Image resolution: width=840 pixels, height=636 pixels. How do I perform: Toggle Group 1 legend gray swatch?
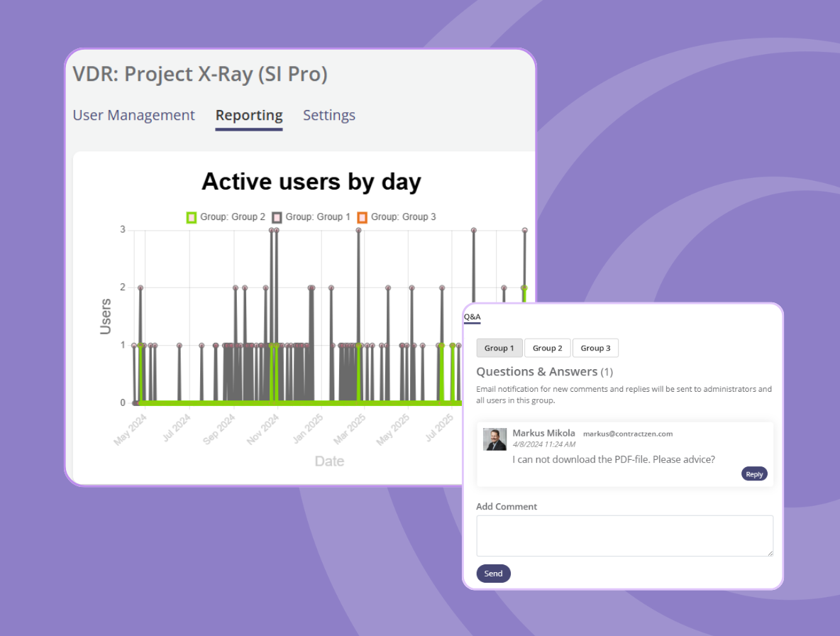click(277, 217)
